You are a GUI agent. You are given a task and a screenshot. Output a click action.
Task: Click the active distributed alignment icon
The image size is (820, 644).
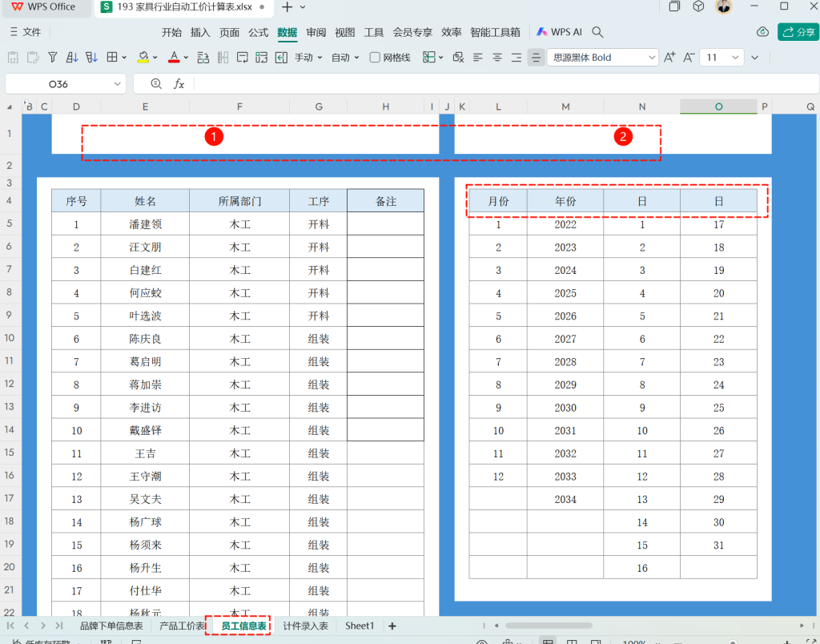pyautogui.click(x=536, y=58)
